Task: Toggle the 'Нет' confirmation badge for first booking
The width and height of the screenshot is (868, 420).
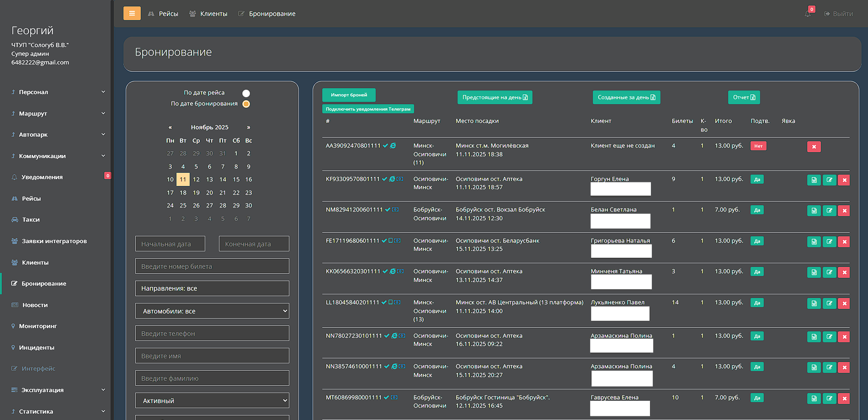Action: [x=758, y=146]
